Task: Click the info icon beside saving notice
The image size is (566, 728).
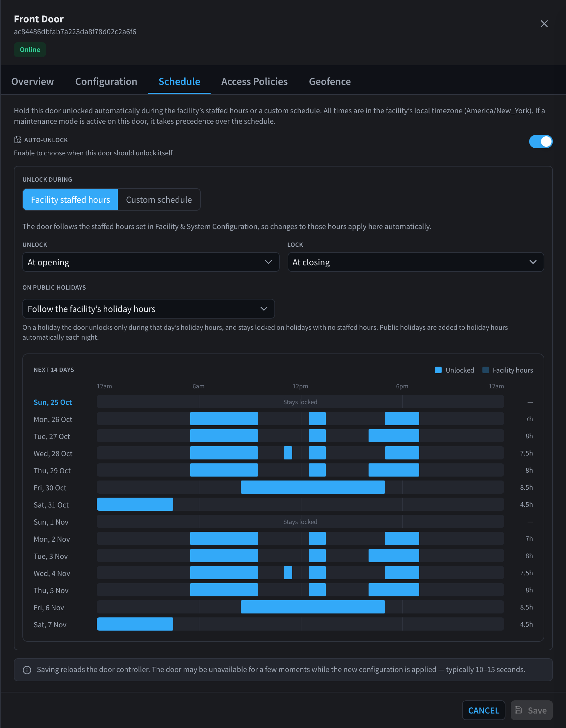Action: (27, 670)
